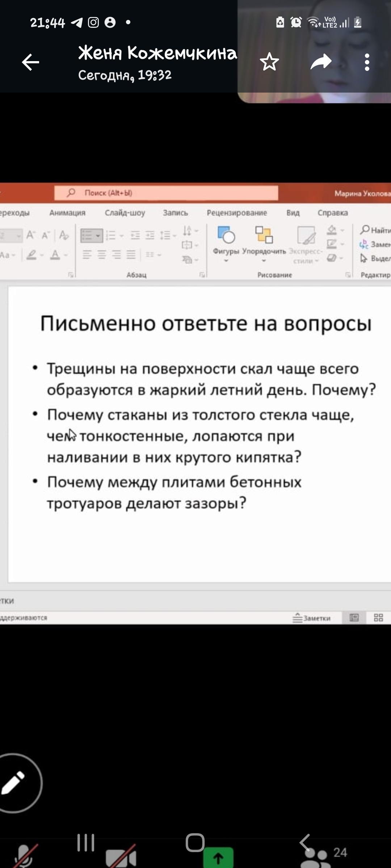Open the Вид ribbon tab
The image size is (391, 868).
[x=293, y=213]
